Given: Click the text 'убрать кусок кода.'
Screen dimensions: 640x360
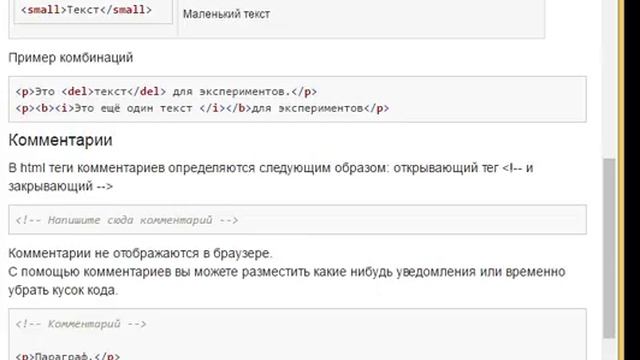Looking at the screenshot, I should point(63,290).
